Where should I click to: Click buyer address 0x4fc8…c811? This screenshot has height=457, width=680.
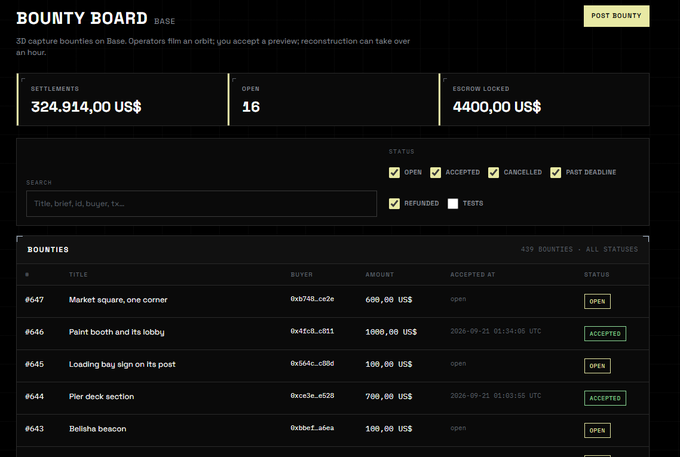pyautogui.click(x=312, y=331)
